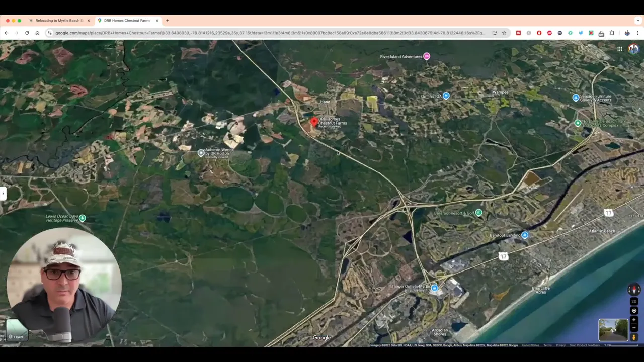
Task: Select the Barefoot Resort & Golf marker
Action: [x=478, y=213]
